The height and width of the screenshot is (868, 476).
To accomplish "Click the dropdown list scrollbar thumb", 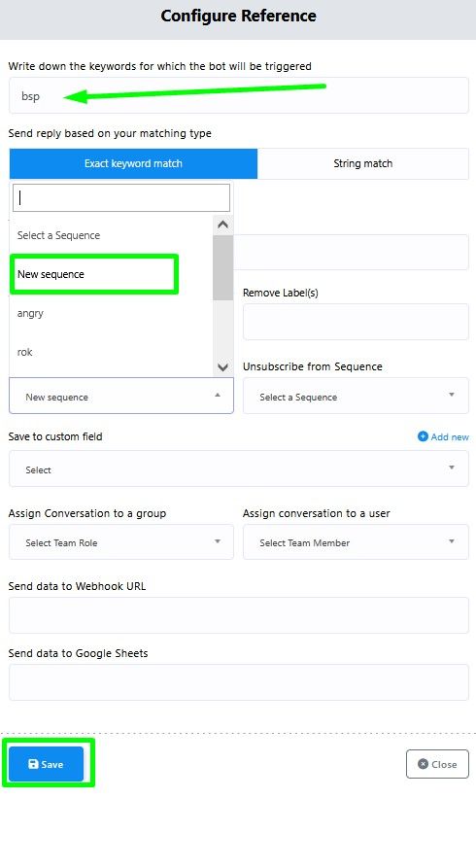I will click(x=223, y=267).
